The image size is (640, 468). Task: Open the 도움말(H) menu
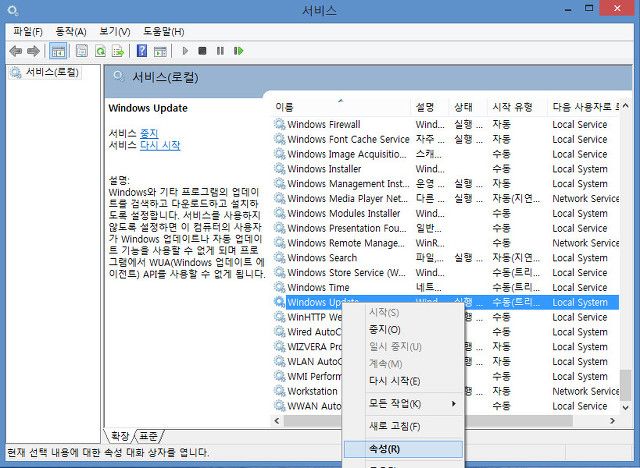tap(164, 31)
